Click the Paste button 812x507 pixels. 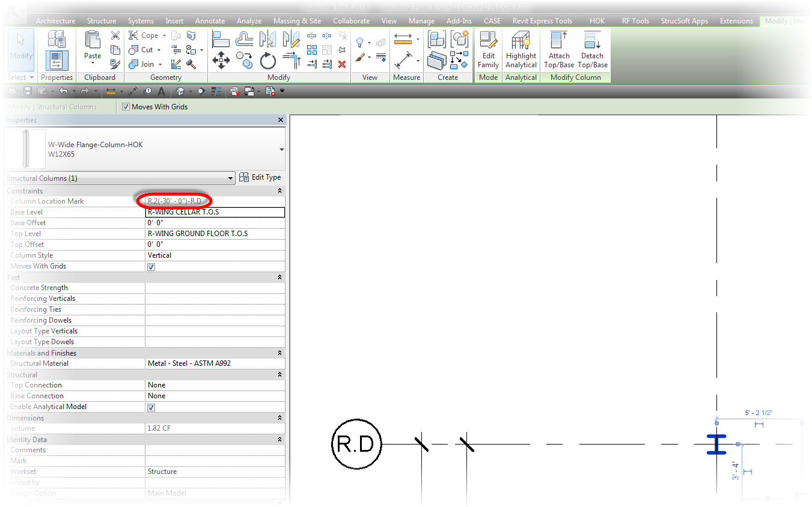(93, 48)
